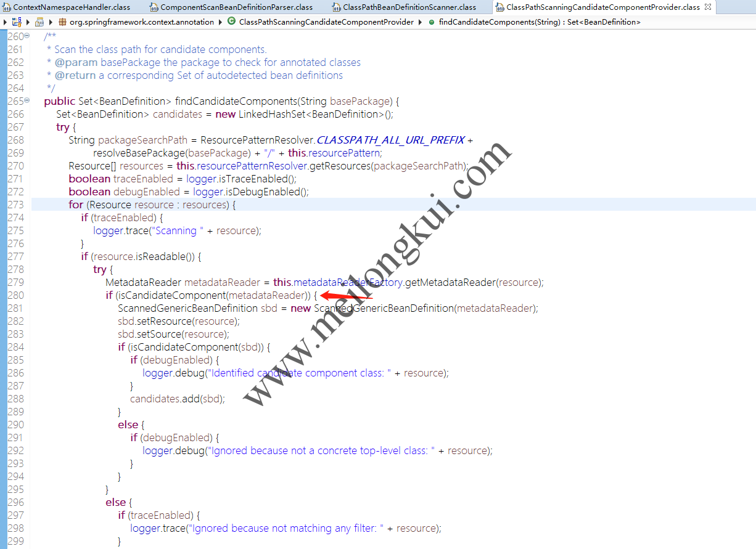Click the ComponentScanBeanDefinitionParser.class file icon
This screenshot has width=756, height=549.
pyautogui.click(x=154, y=7)
